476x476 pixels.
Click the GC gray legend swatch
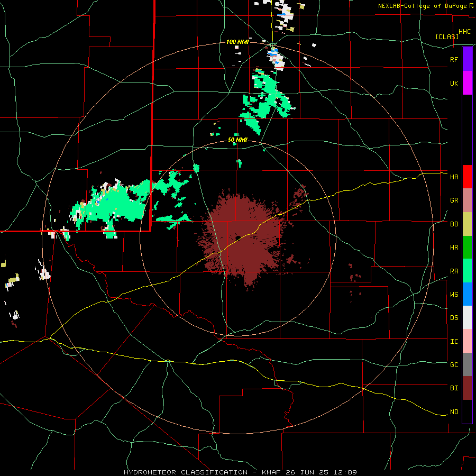(467, 364)
